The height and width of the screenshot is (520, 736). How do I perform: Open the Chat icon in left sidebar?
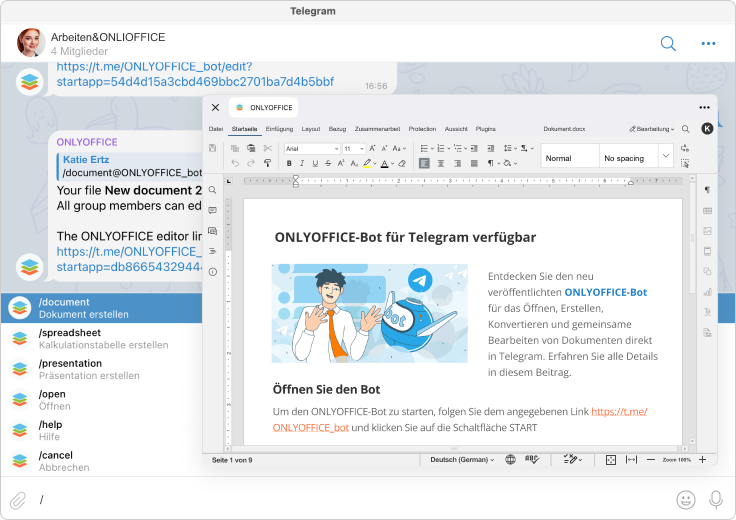coord(213,231)
